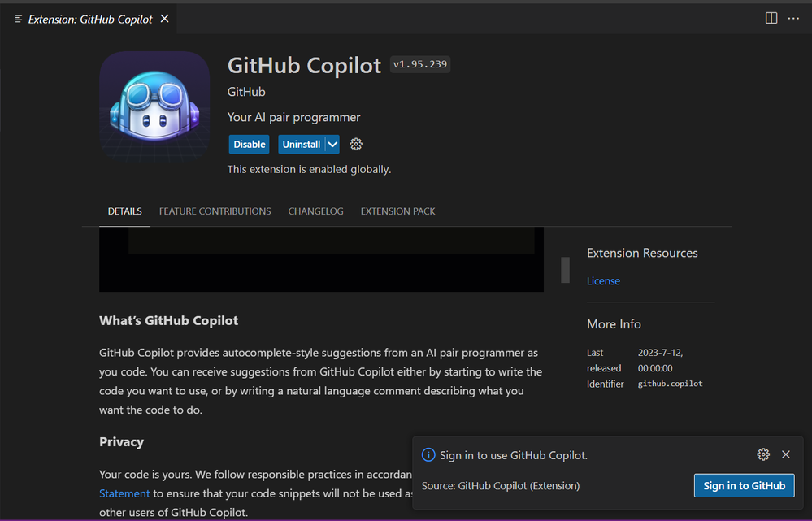The width and height of the screenshot is (812, 521).
Task: Click the info icon in the notification
Action: click(428, 454)
